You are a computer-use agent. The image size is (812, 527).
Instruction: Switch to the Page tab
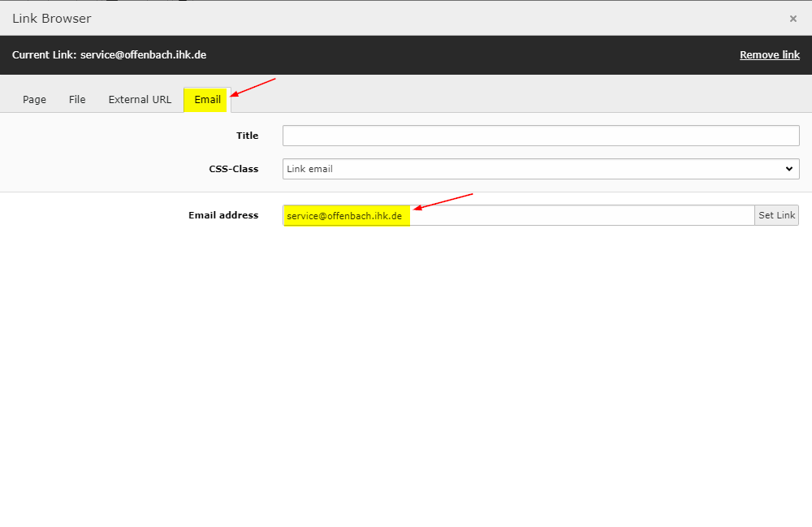click(x=34, y=100)
